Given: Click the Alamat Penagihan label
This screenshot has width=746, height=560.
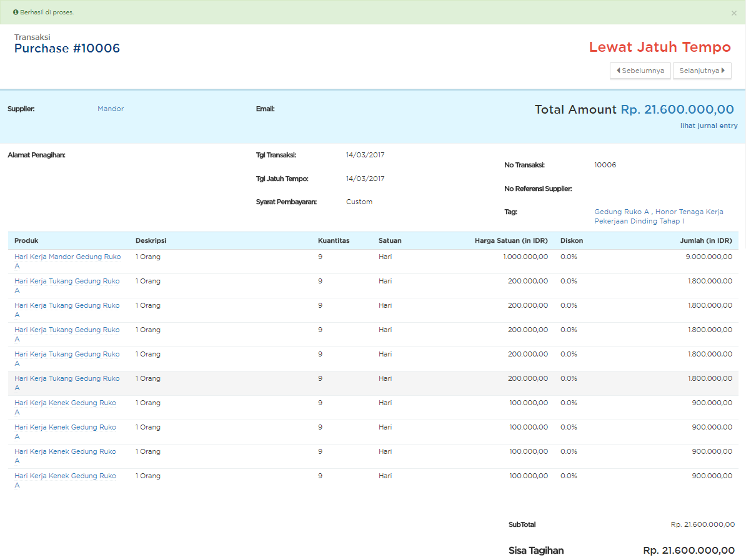Looking at the screenshot, I should point(36,155).
